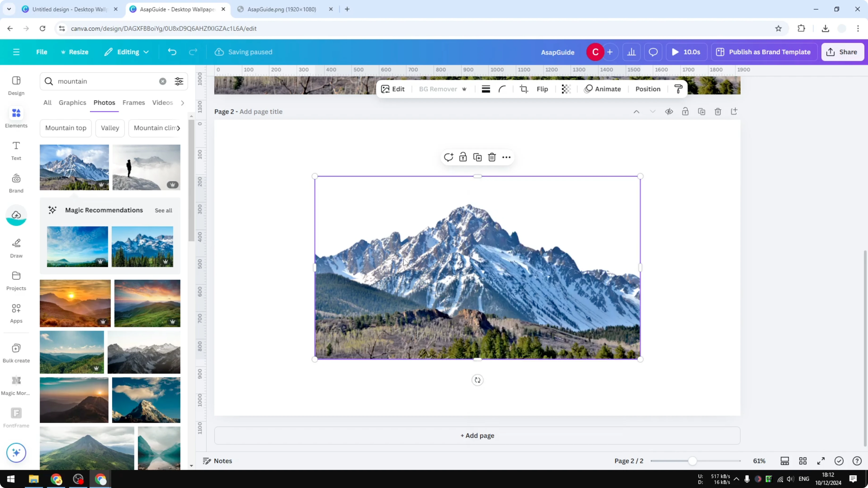Adjust the zoom slider at the bottom
The height and width of the screenshot is (488, 868).
(x=693, y=461)
